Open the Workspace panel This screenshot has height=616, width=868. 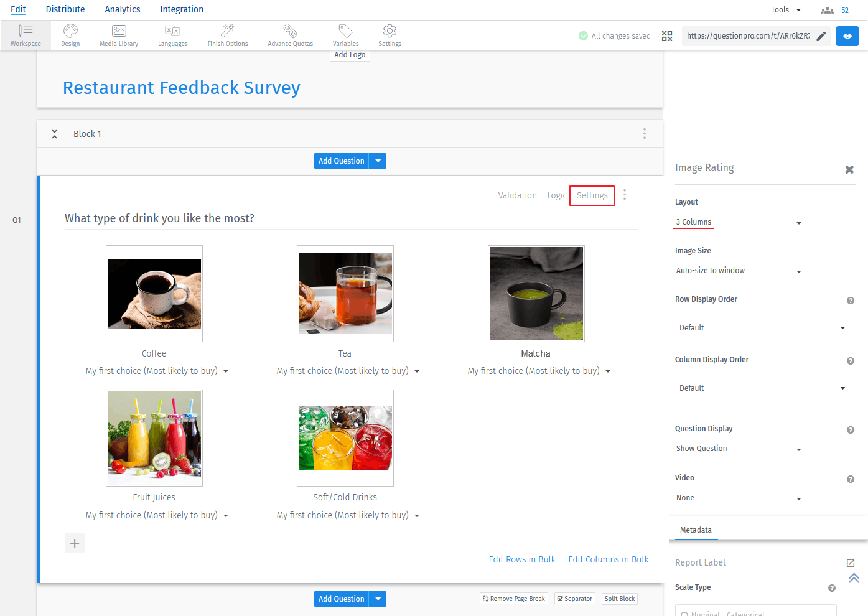(26, 35)
